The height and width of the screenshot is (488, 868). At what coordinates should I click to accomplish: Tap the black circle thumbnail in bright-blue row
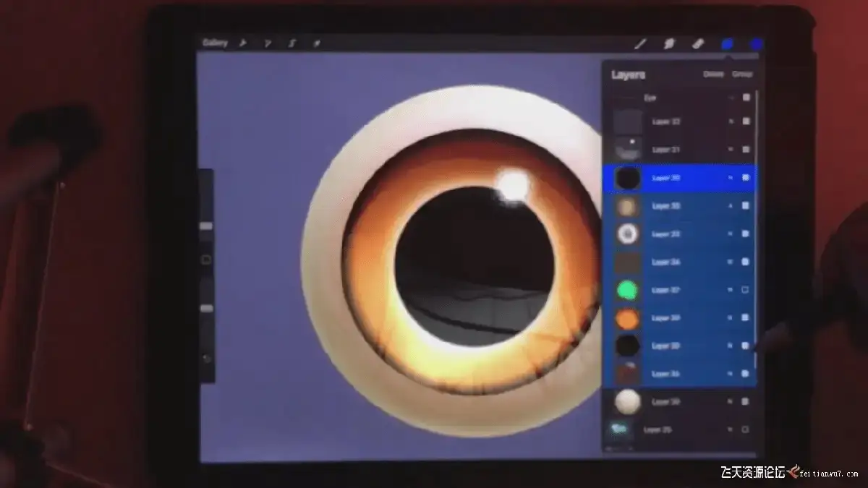(x=627, y=178)
